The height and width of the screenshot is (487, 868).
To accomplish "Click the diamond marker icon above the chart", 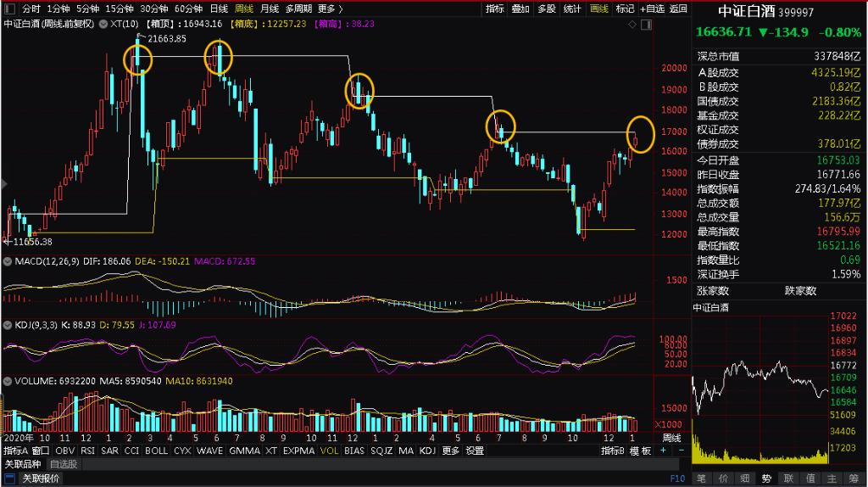I will [x=633, y=25].
